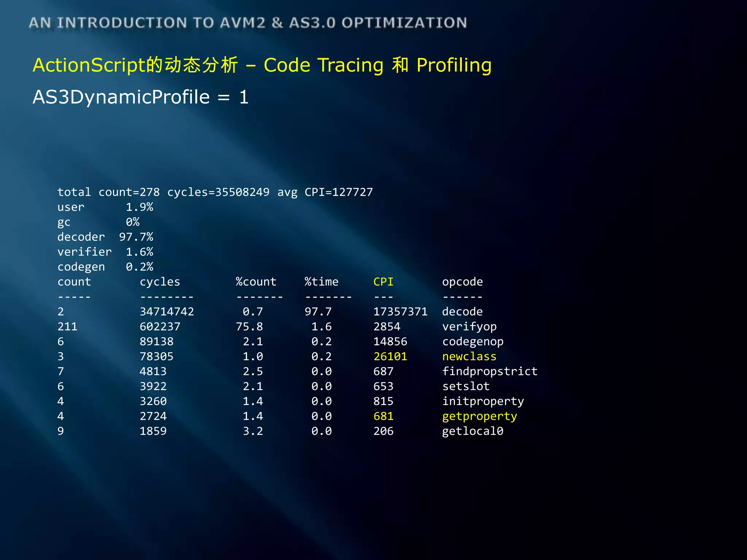Click the cycles value '1859'

point(153,431)
